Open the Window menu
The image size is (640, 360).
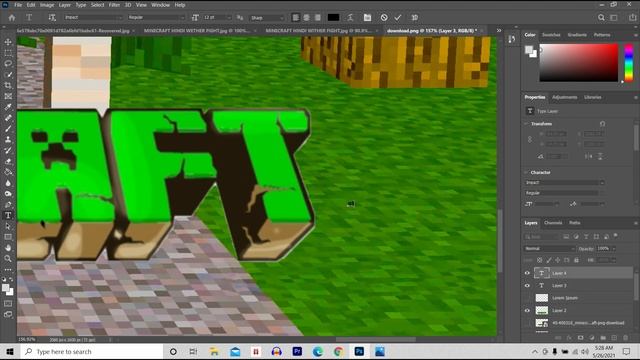coord(160,5)
